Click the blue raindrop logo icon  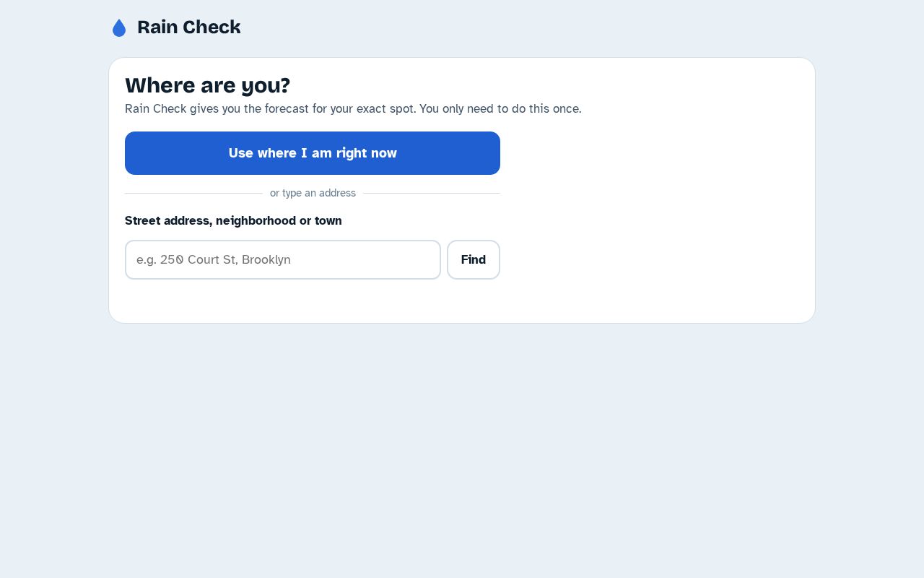[119, 27]
